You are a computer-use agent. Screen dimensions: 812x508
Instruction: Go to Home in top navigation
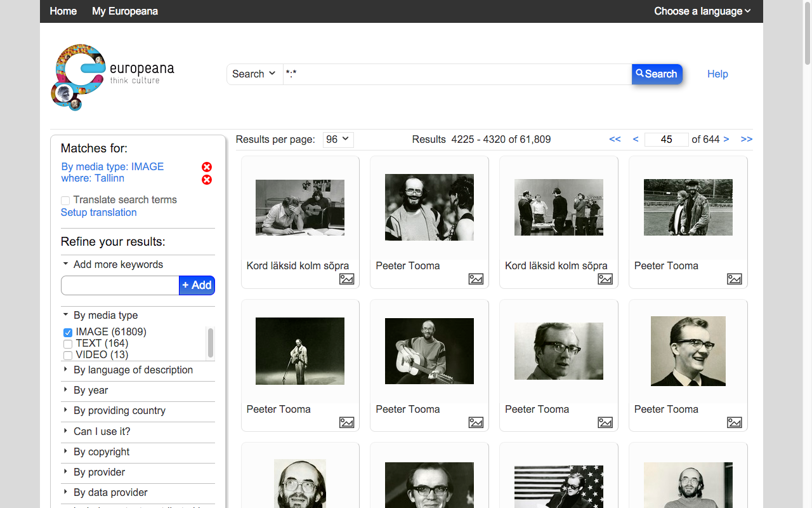(63, 11)
